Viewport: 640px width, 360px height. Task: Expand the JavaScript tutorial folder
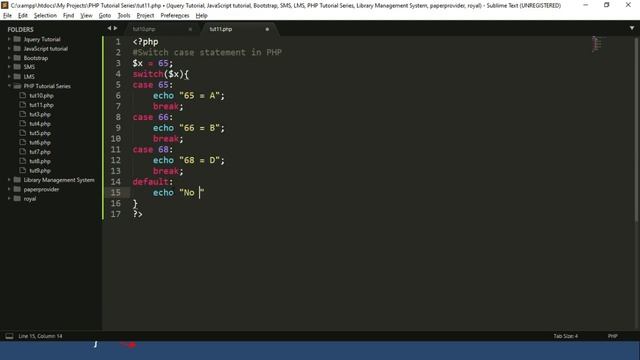coord(9,49)
